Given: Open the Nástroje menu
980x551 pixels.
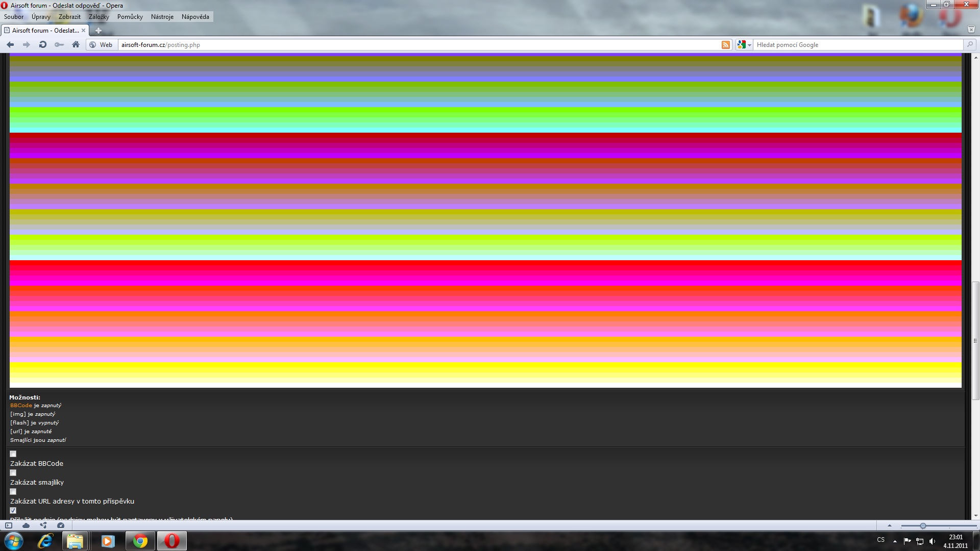Looking at the screenshot, I should point(162,17).
